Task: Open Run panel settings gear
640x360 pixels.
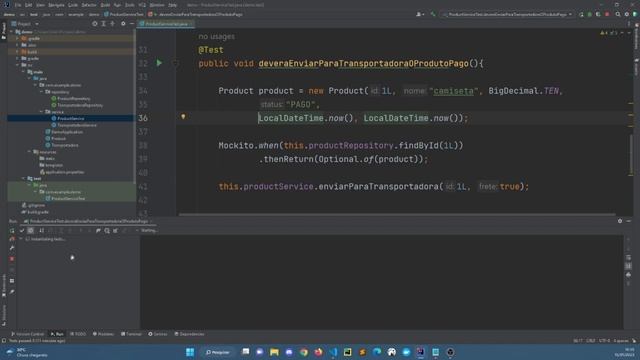Action: pyautogui.click(x=620, y=221)
